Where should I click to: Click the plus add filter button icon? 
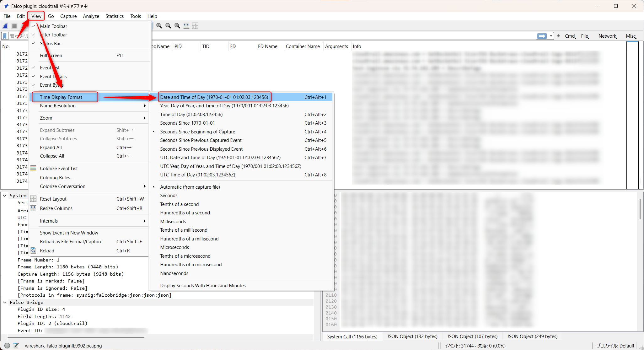point(558,36)
